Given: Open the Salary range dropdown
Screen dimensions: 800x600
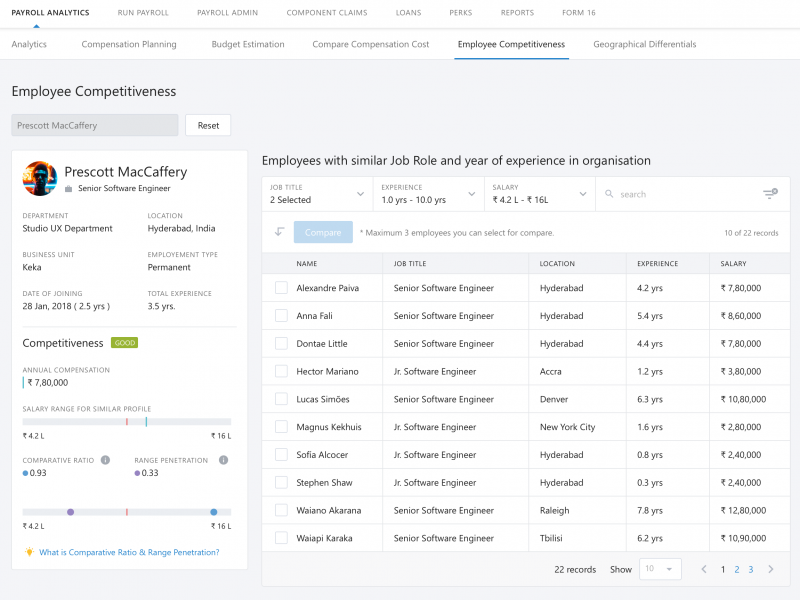Looking at the screenshot, I should click(540, 194).
